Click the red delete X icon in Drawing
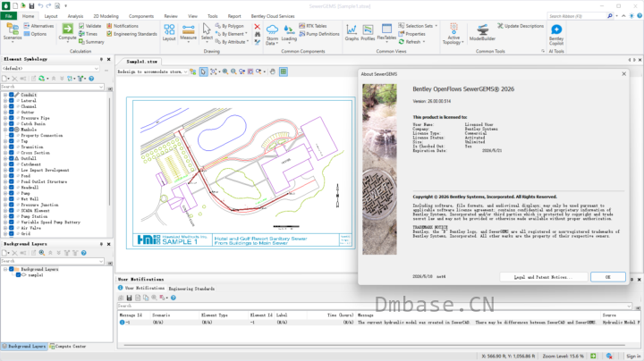Screen dimensions: 644x361 coord(257,27)
